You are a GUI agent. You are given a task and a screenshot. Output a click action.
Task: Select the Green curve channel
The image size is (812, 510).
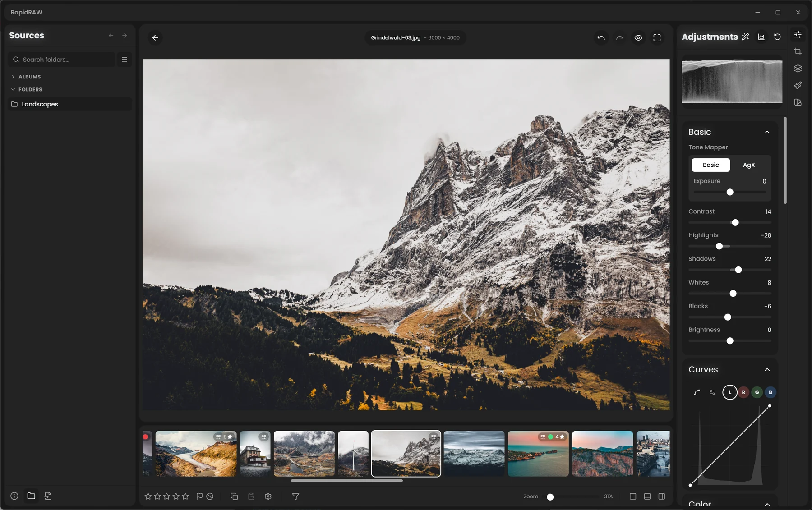757,392
